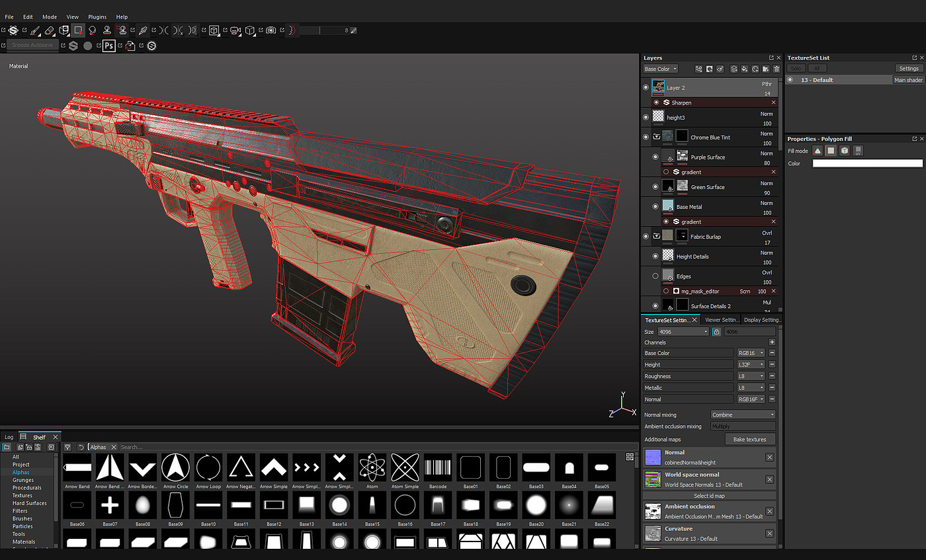Hide the height3 layer

[646, 117]
